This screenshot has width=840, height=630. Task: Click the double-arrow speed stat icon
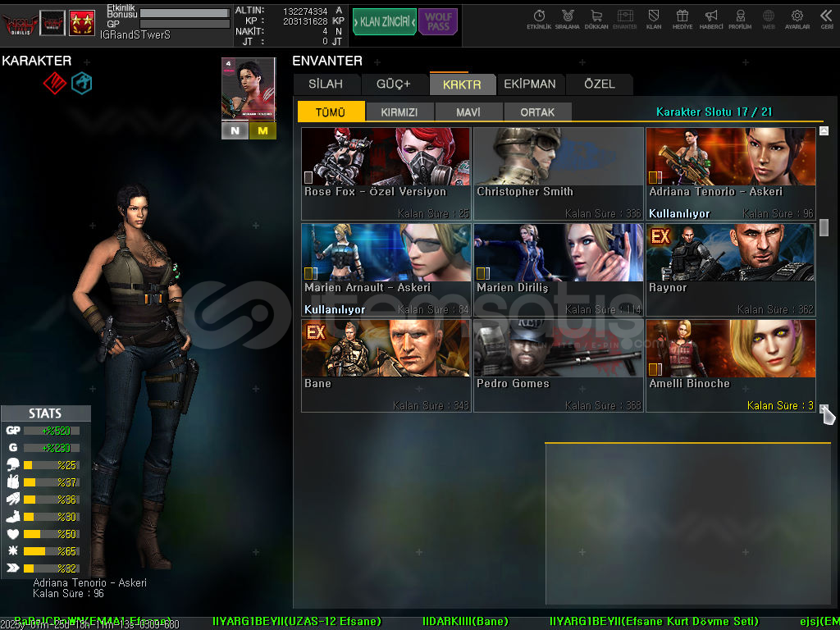tap(13, 568)
